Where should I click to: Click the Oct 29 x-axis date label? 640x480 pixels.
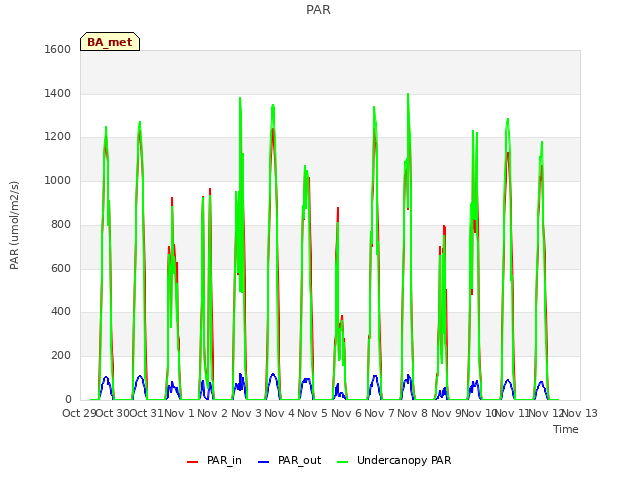click(x=79, y=413)
